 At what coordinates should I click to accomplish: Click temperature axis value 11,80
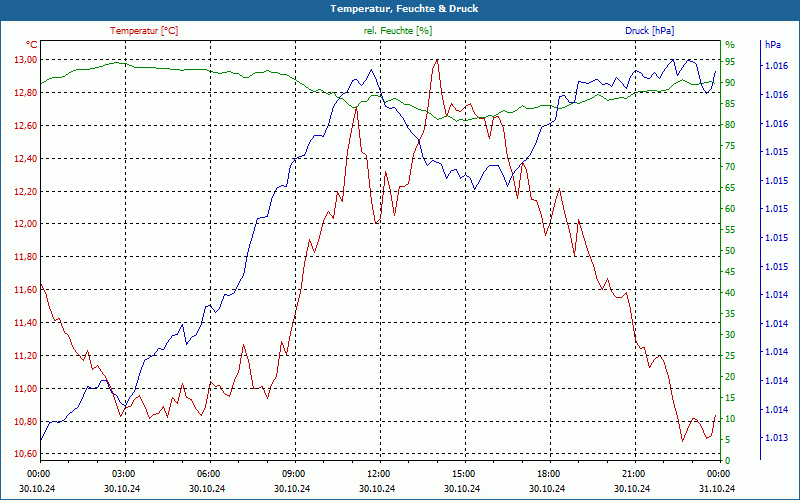pyautogui.click(x=24, y=257)
